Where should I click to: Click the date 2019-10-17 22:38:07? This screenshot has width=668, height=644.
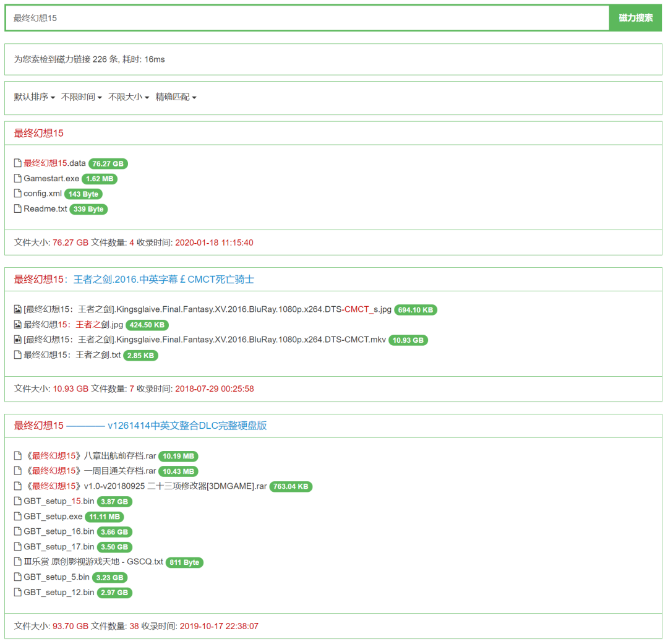(x=219, y=626)
